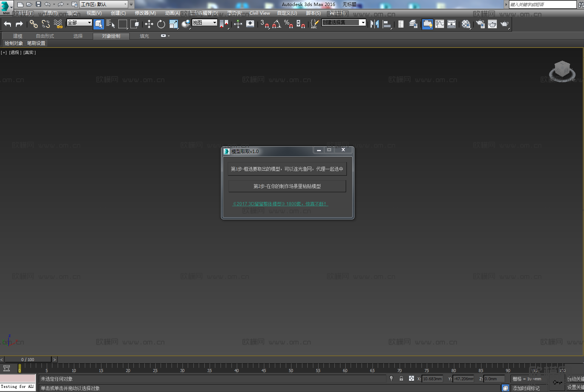Screen dimensions: 584x392
Task: Toggle the Window/Crossing selection mode
Action: tap(135, 24)
